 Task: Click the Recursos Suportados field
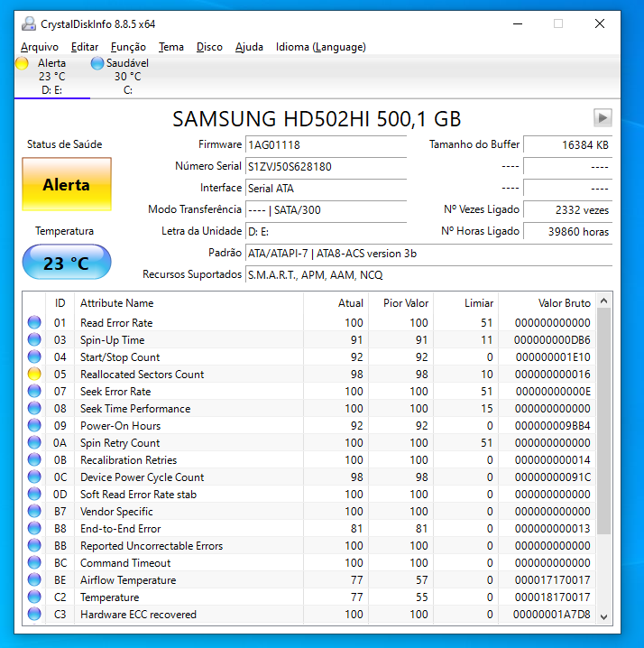tap(428, 275)
